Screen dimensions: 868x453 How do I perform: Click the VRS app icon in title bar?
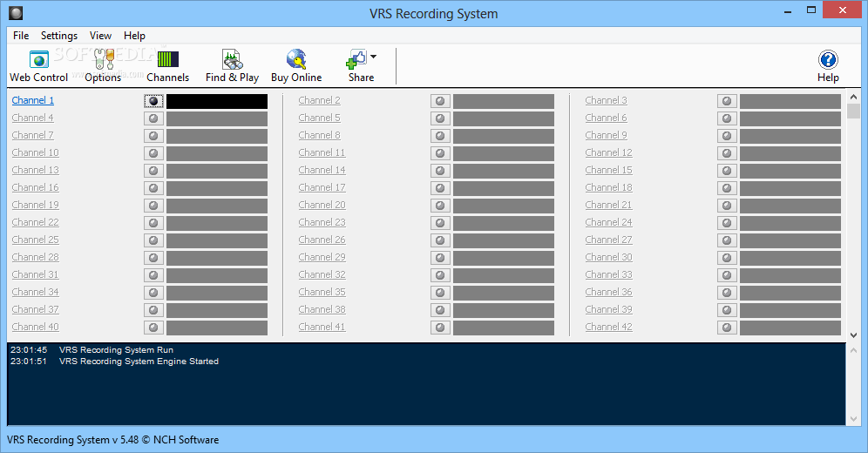pos(16,13)
